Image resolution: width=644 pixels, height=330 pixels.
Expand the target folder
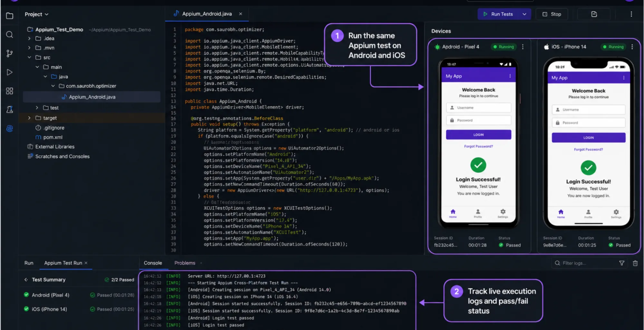tap(29, 118)
